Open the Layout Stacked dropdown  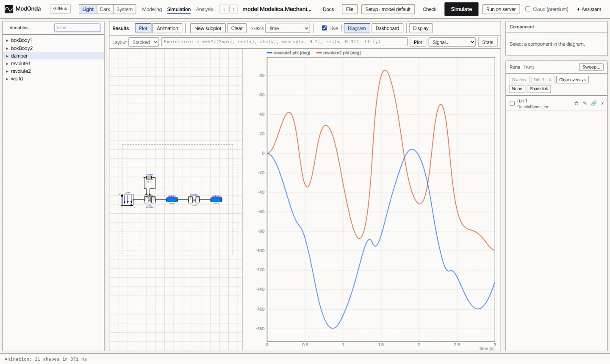tap(144, 42)
